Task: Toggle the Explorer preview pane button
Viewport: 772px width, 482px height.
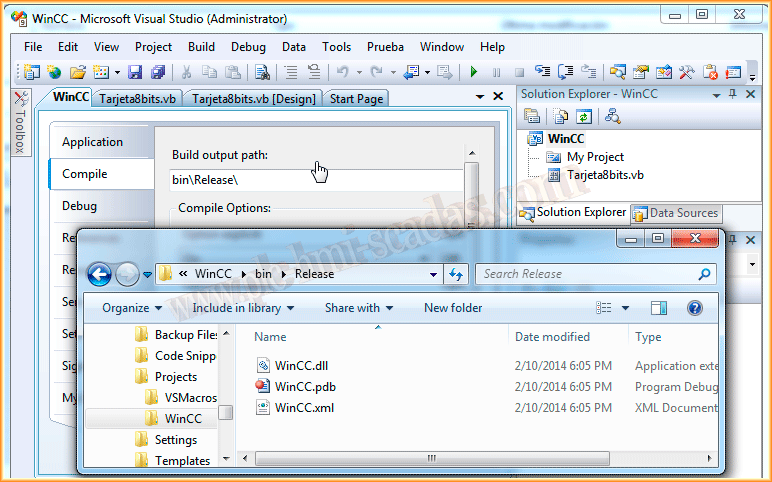Action: click(x=659, y=308)
